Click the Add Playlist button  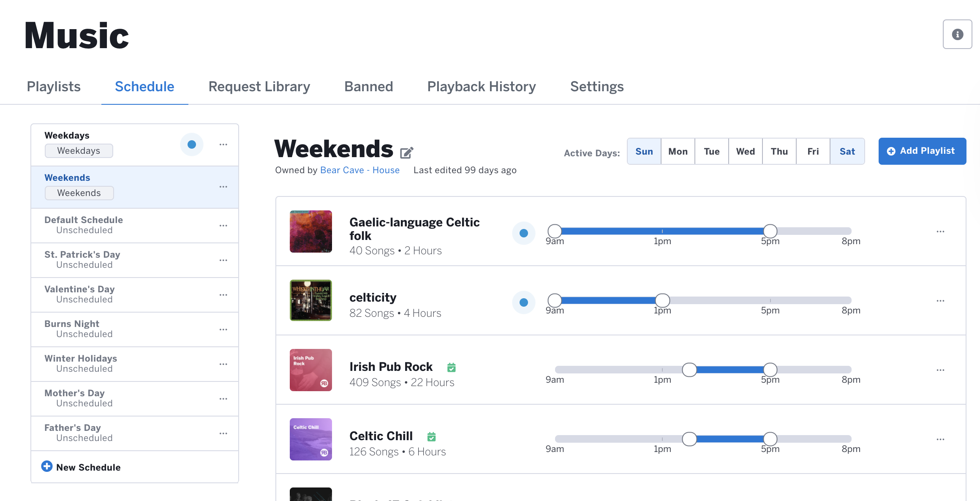923,151
